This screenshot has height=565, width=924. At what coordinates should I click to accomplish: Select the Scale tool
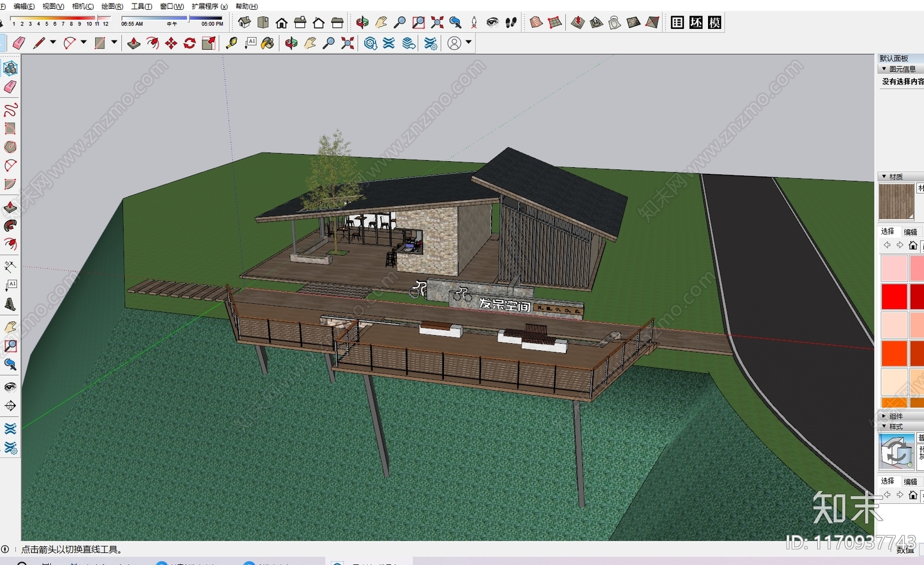[208, 43]
